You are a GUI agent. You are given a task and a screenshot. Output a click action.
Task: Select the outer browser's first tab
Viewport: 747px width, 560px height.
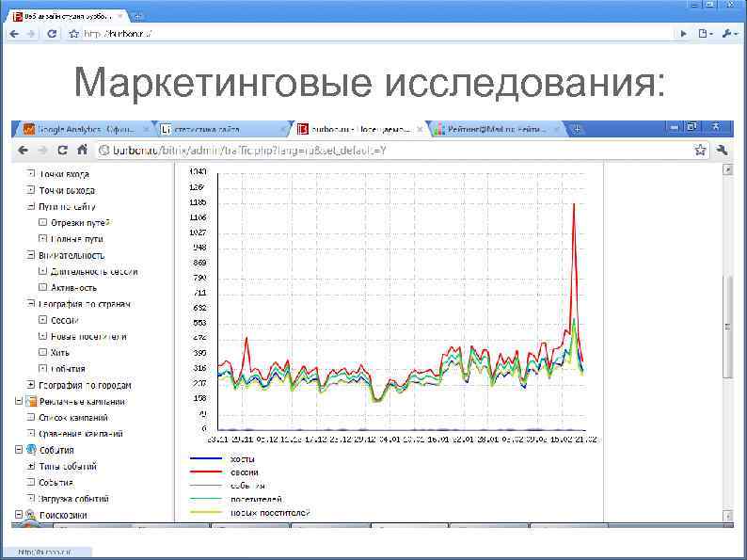pos(68,17)
